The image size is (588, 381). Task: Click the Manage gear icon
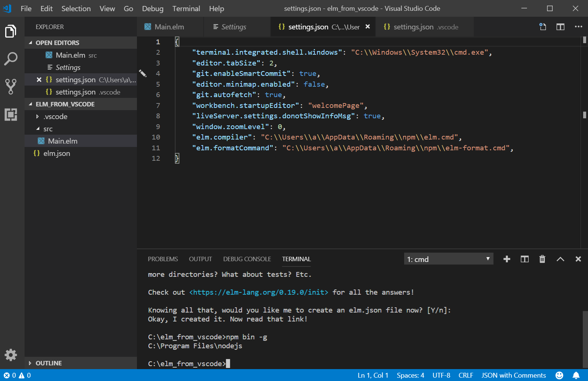tap(11, 355)
